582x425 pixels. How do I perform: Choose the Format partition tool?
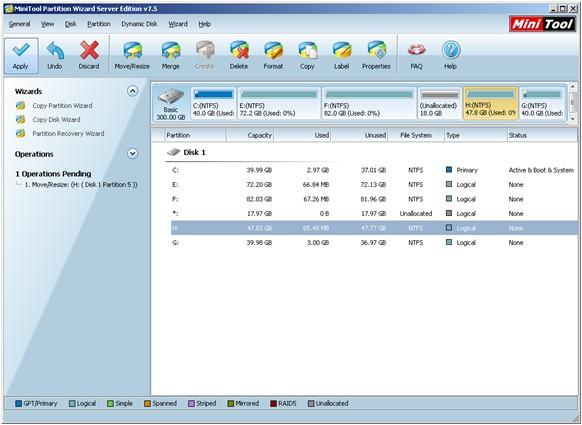pos(273,56)
